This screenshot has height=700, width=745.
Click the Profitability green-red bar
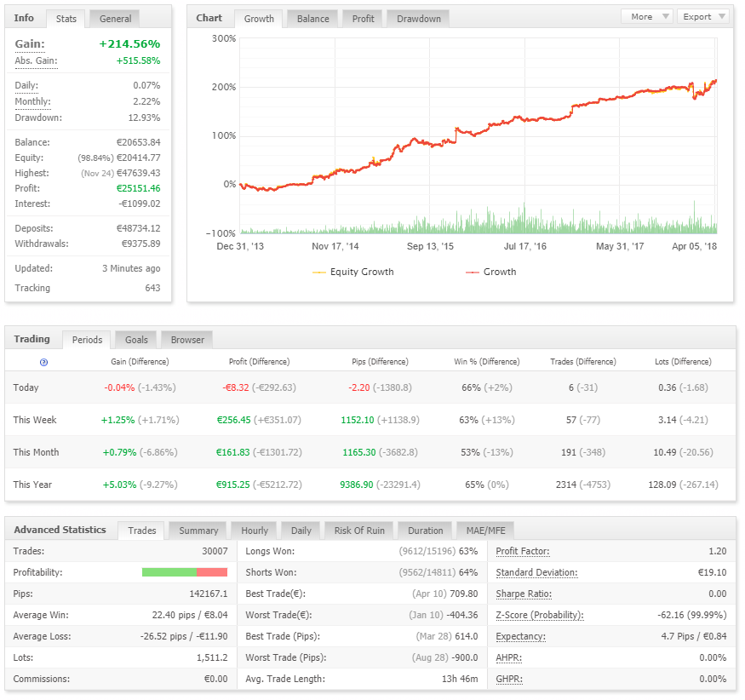click(x=185, y=572)
